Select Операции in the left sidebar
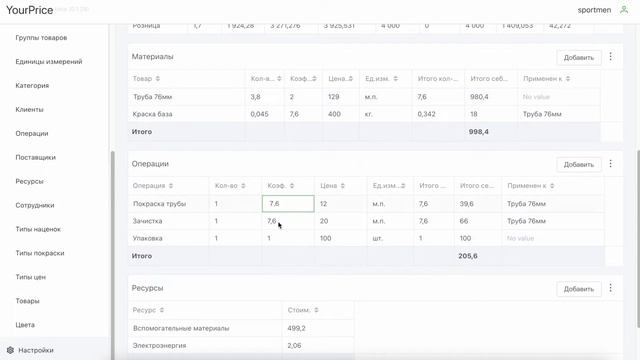This screenshot has width=640, height=360. point(32,133)
